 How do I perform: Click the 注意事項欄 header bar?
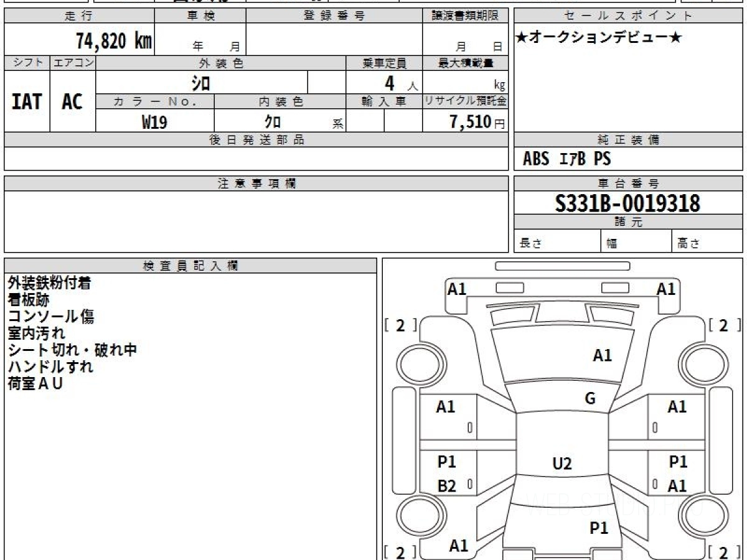coord(256,184)
